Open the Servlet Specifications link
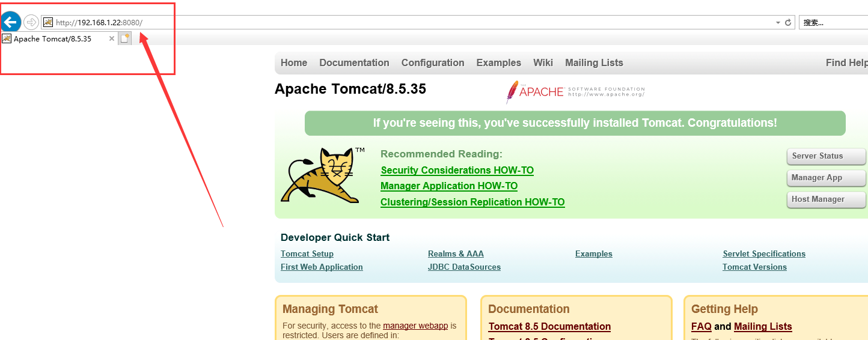Screen dimensions: 868x340 pos(764,253)
